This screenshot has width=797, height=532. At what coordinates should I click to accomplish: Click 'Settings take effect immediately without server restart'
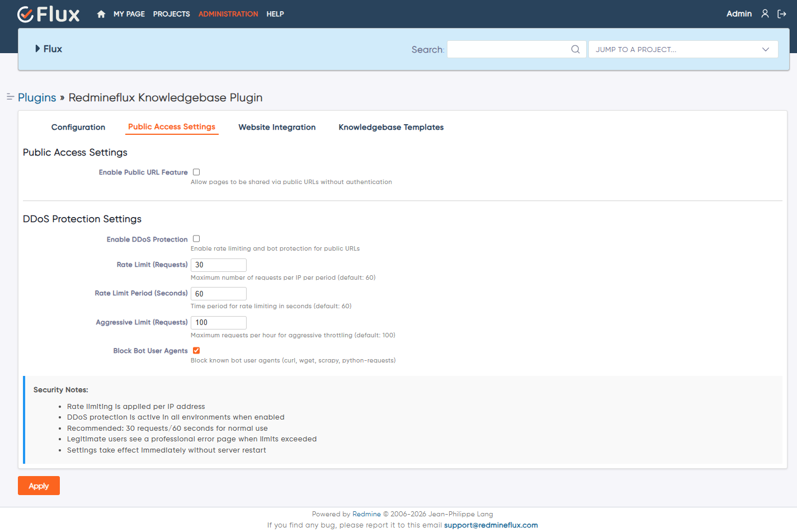(x=167, y=450)
